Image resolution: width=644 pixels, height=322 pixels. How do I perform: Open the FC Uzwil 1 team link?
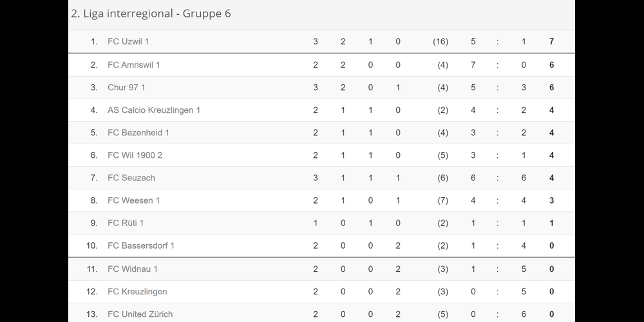128,42
